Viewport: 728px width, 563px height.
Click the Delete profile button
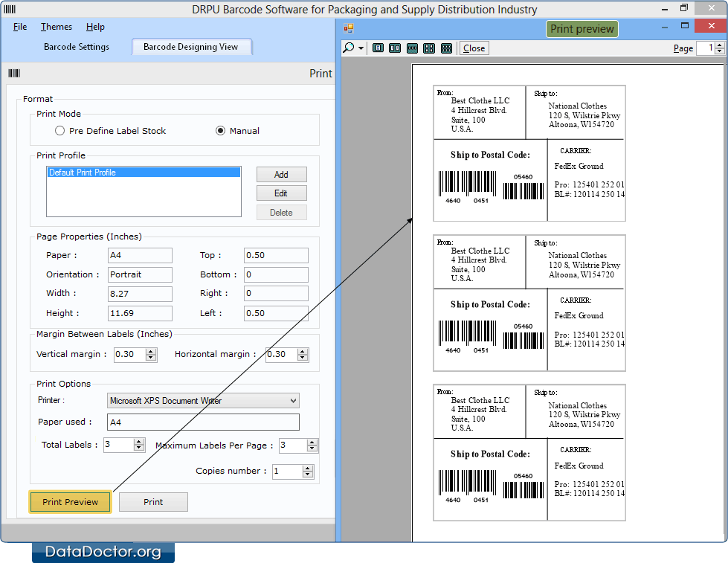coord(281,212)
